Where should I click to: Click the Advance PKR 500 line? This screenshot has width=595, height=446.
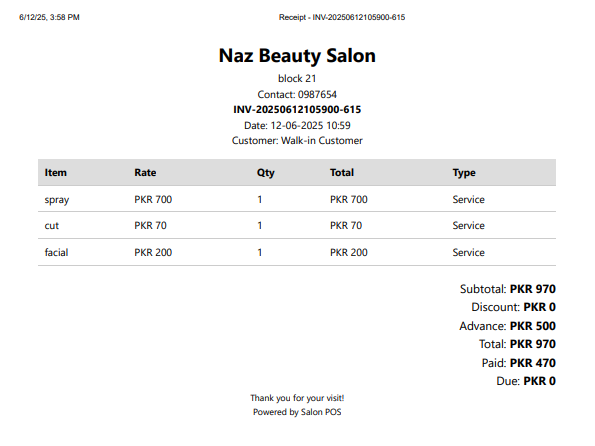tap(507, 326)
